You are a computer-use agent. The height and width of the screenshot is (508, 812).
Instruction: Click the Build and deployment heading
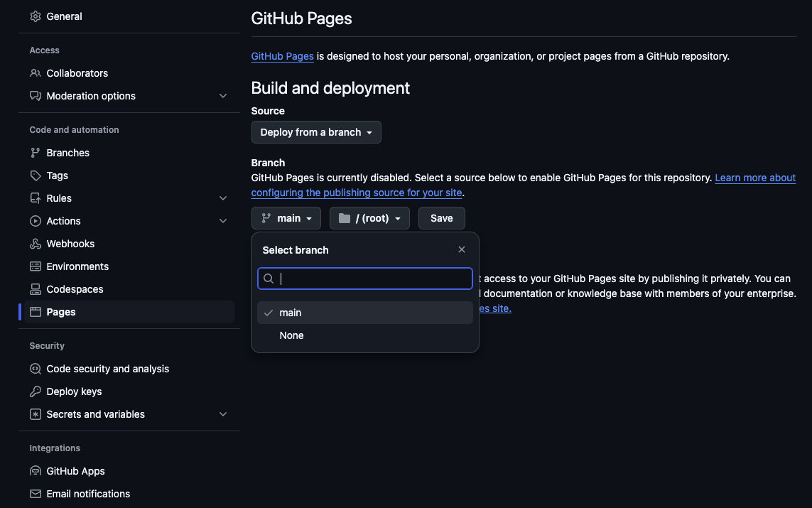(x=330, y=88)
